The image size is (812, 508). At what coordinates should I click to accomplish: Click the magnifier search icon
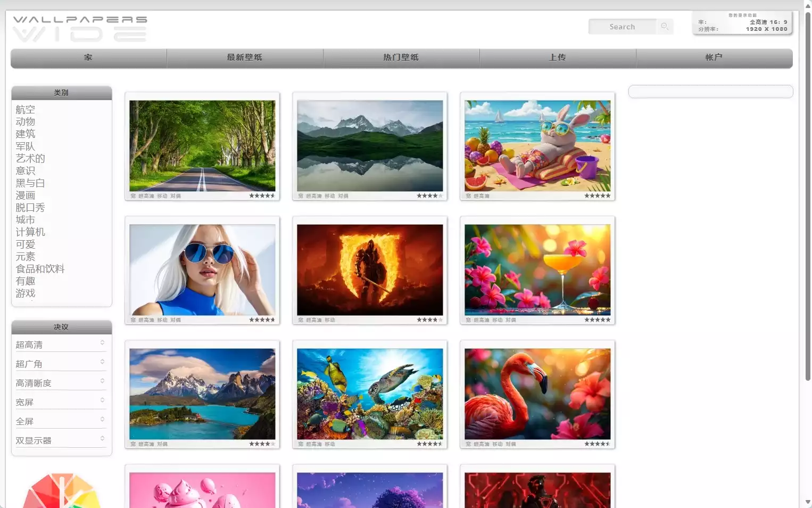[665, 27]
